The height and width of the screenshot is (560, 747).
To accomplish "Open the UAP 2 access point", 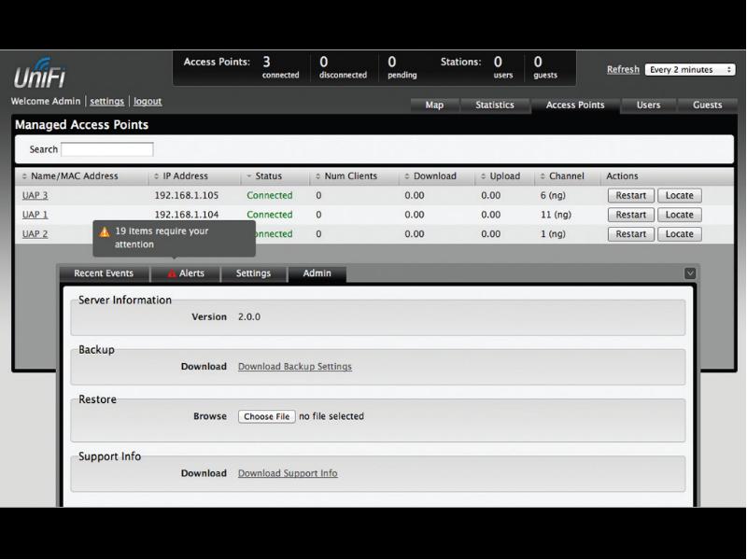I will pyautogui.click(x=35, y=234).
